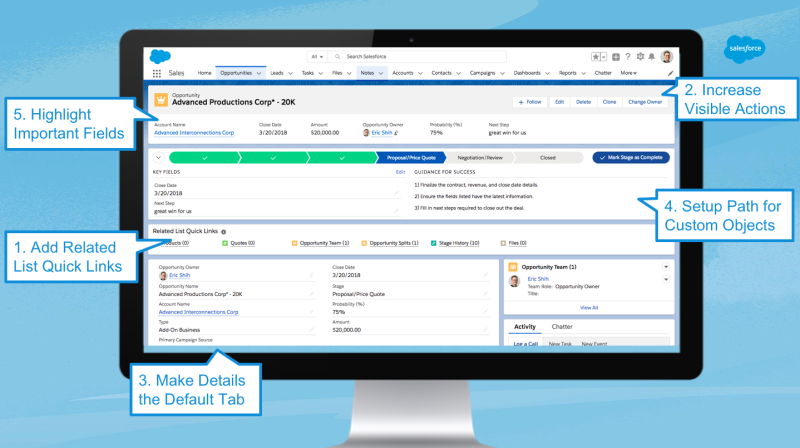Click the pencil on the Stage detail field
The image size is (800, 448).
pyautogui.click(x=485, y=294)
